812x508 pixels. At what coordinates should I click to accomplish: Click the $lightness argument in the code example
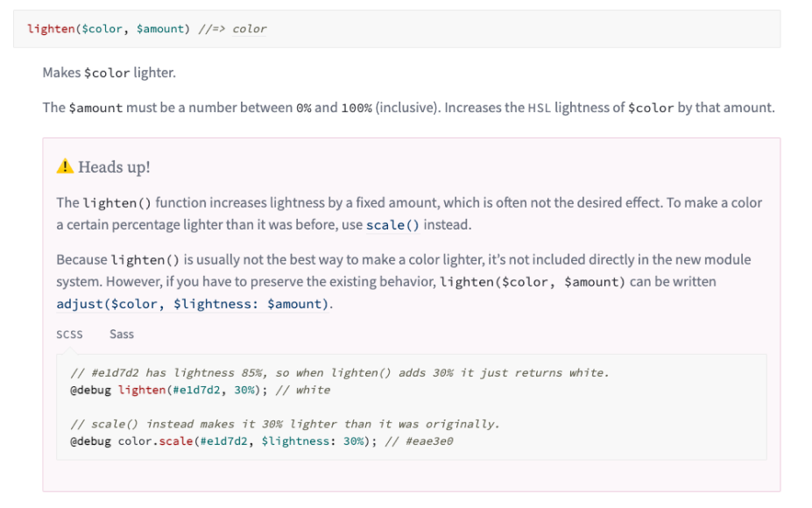[295, 441]
